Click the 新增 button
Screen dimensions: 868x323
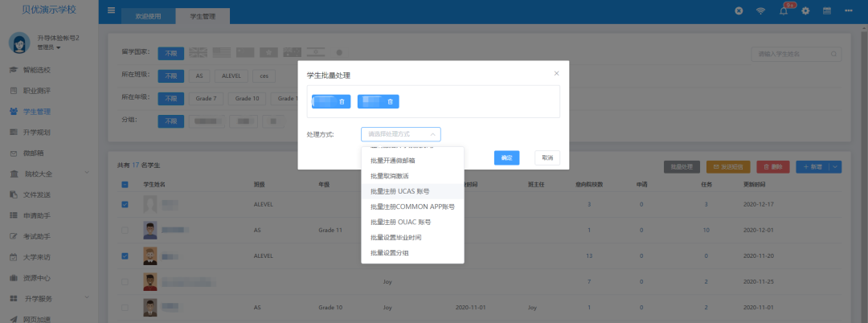click(813, 166)
